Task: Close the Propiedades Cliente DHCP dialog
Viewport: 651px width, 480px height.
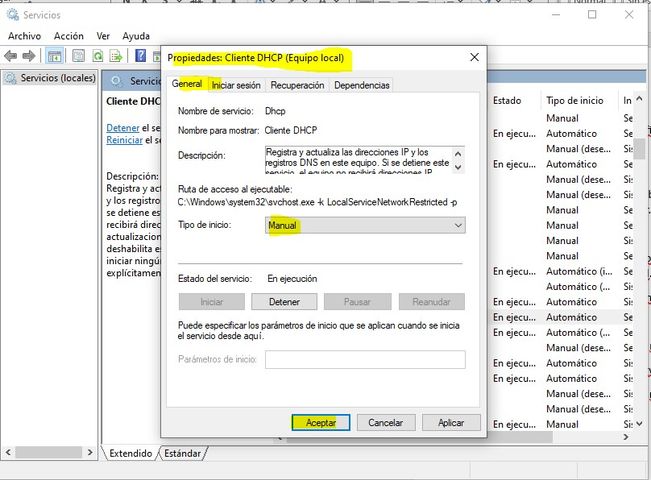Action: tap(474, 57)
